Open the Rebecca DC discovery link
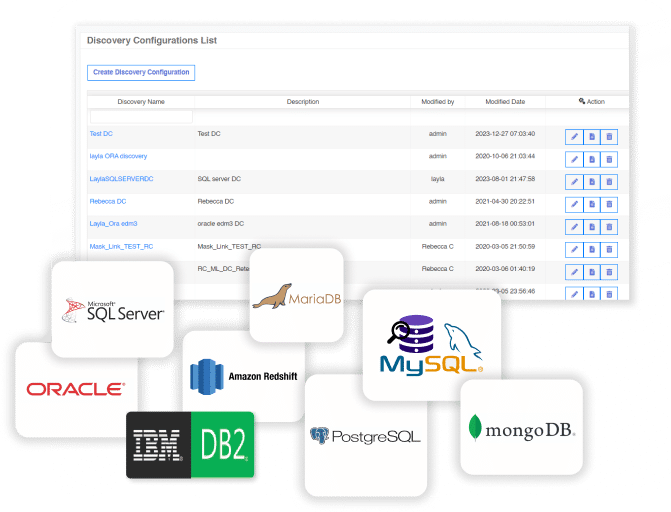This screenshot has height=512, width=671. tap(108, 201)
